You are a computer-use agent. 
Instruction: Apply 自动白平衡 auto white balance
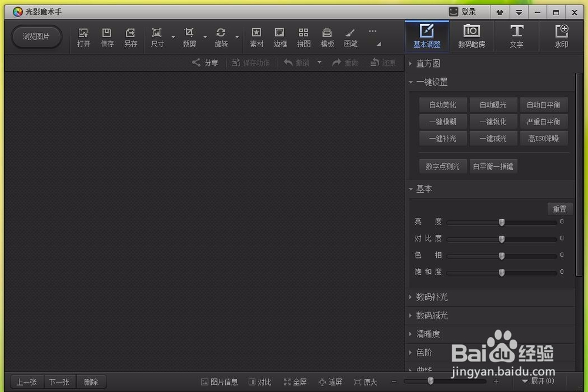(543, 105)
